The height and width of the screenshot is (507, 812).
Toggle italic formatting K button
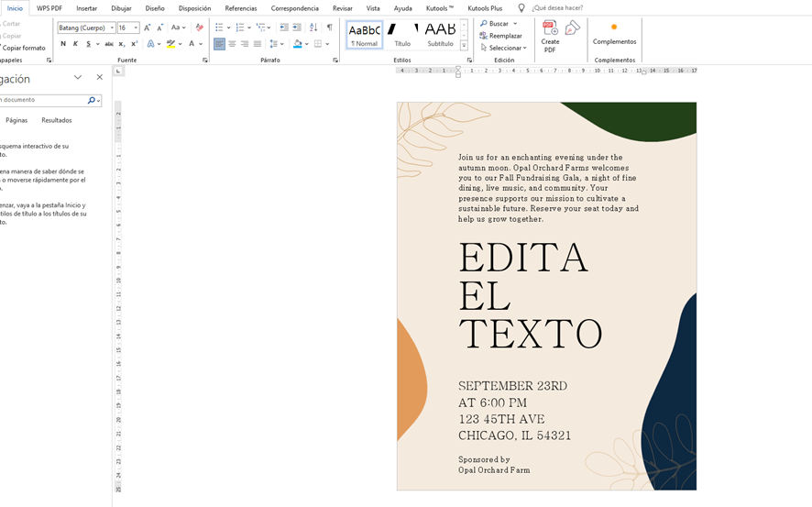pyautogui.click(x=76, y=44)
